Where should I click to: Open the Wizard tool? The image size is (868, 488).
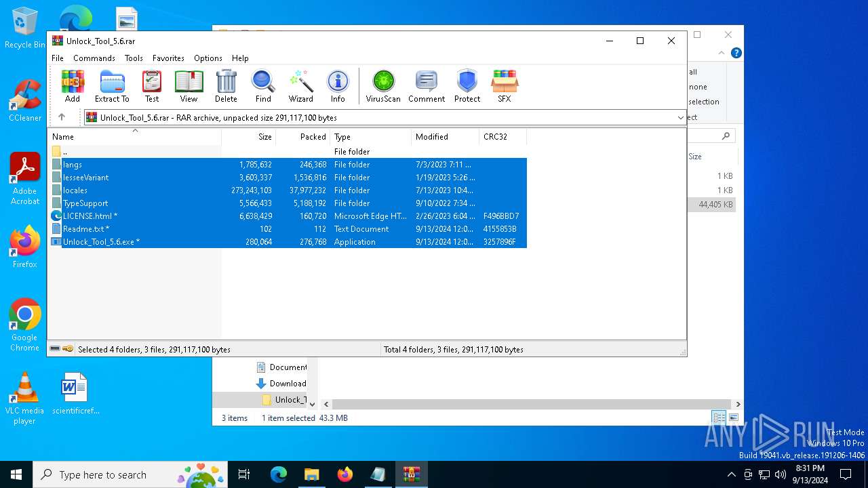[x=300, y=86]
